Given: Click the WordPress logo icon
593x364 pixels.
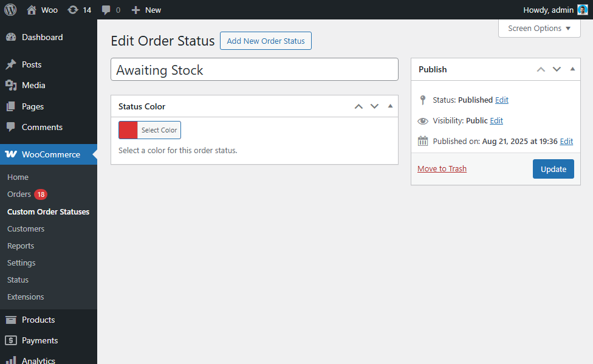Looking at the screenshot, I should (x=10, y=10).
